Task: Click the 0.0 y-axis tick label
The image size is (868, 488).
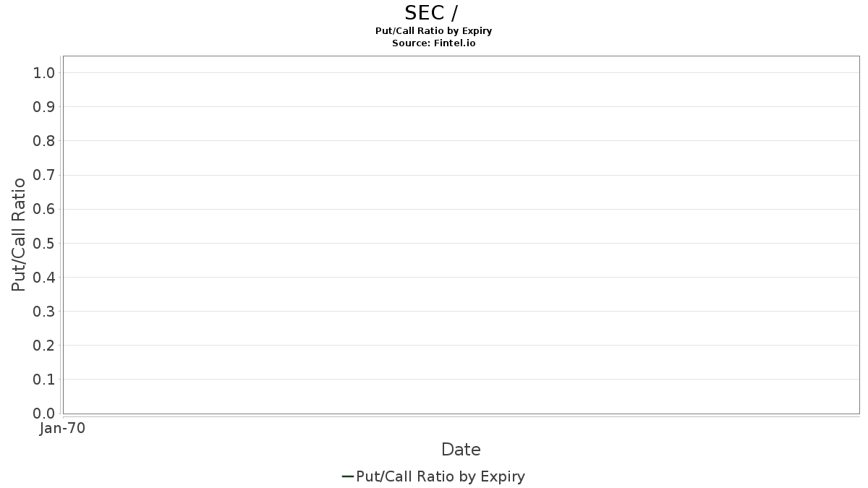Action: click(x=44, y=414)
